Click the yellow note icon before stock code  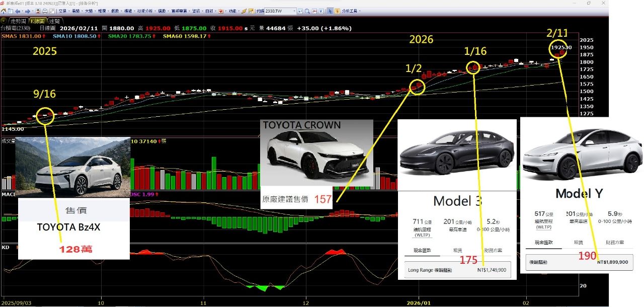point(252,11)
